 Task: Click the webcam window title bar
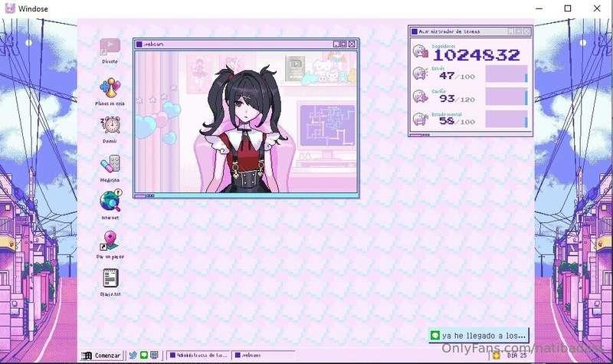tap(246, 44)
